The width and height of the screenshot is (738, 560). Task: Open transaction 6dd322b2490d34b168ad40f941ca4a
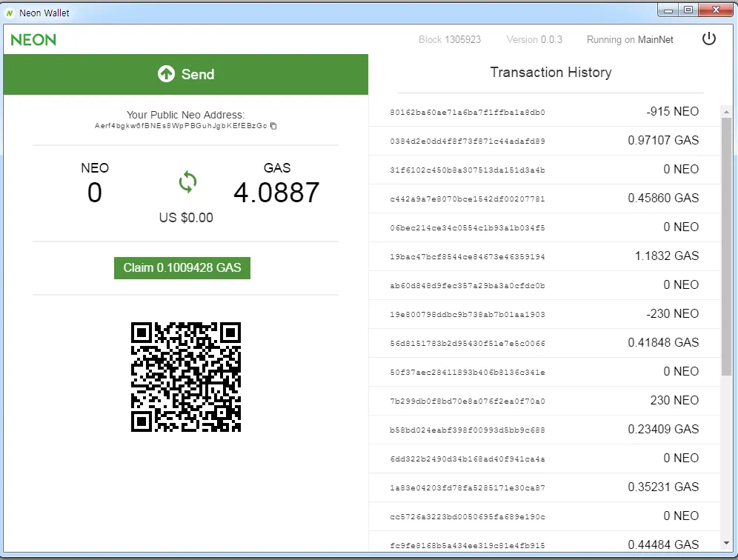click(468, 459)
